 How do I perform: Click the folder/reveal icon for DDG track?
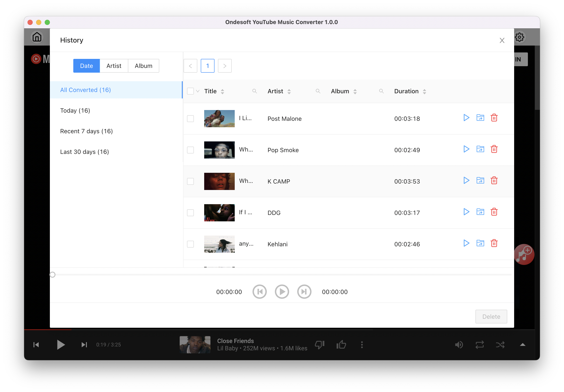tap(480, 212)
